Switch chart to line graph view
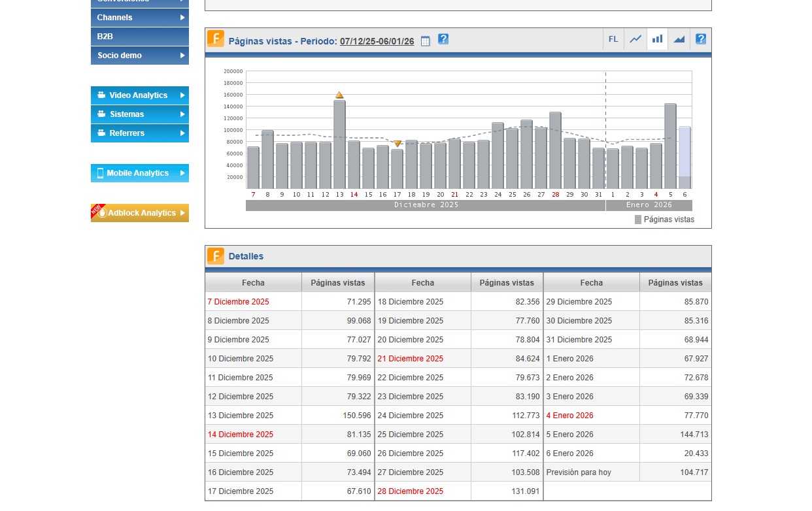Screen dimensions: 812x511 (x=635, y=39)
